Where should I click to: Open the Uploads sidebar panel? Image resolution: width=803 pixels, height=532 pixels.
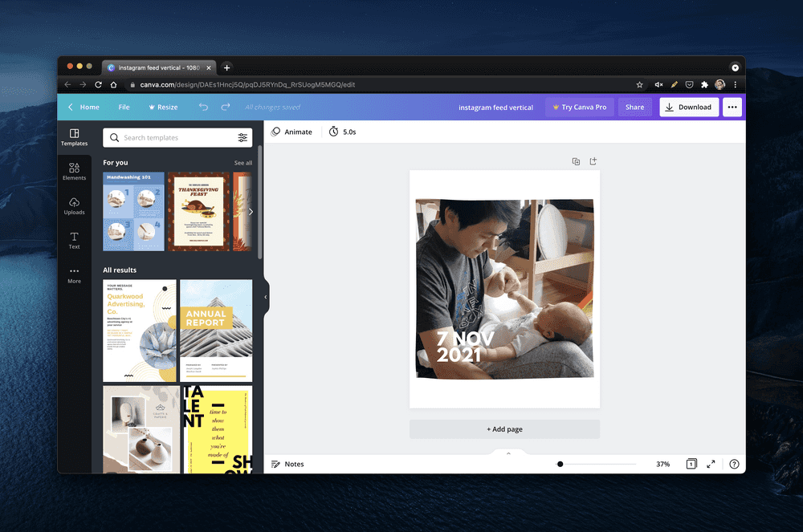coord(74,205)
